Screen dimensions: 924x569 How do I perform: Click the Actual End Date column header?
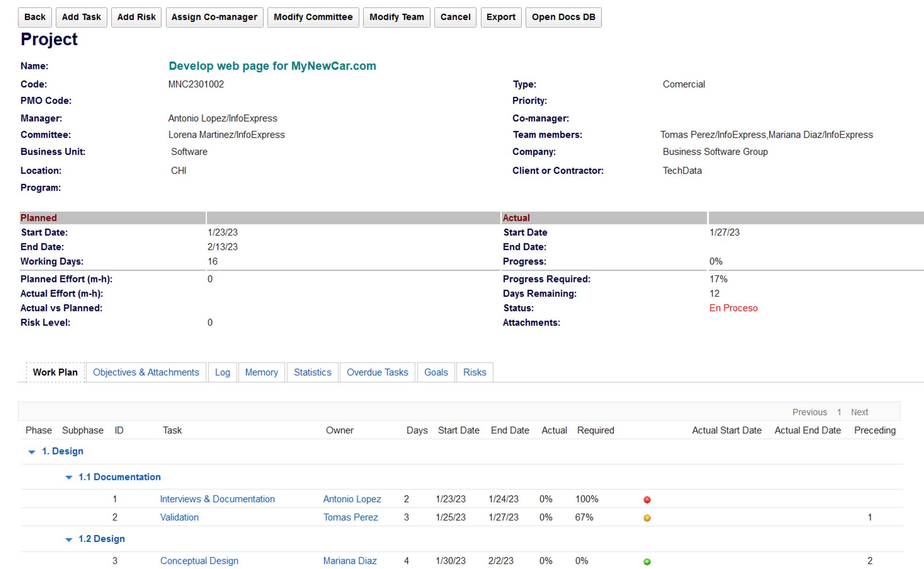click(808, 430)
